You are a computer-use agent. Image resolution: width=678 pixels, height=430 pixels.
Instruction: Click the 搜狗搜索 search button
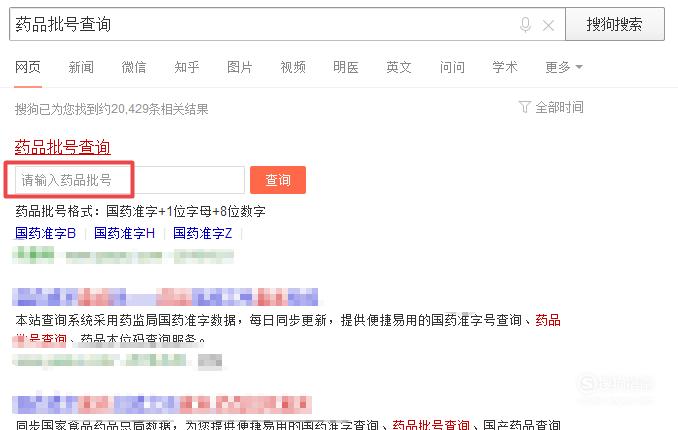tap(614, 24)
